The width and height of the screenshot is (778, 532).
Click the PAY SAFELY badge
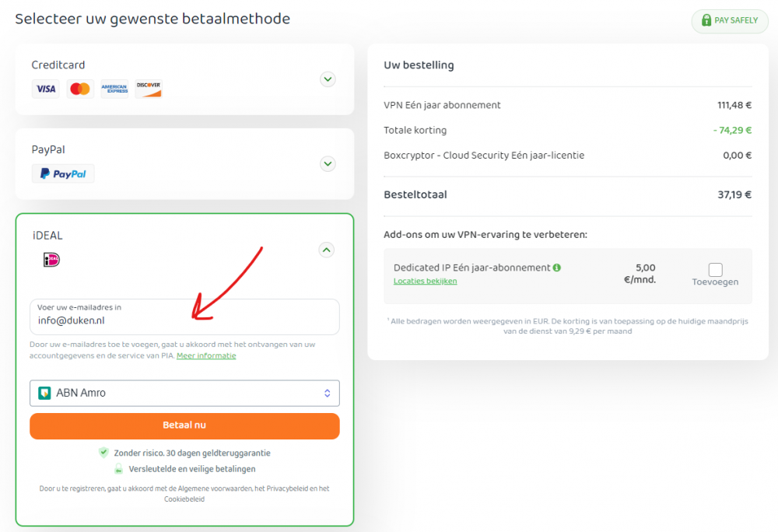(x=729, y=20)
